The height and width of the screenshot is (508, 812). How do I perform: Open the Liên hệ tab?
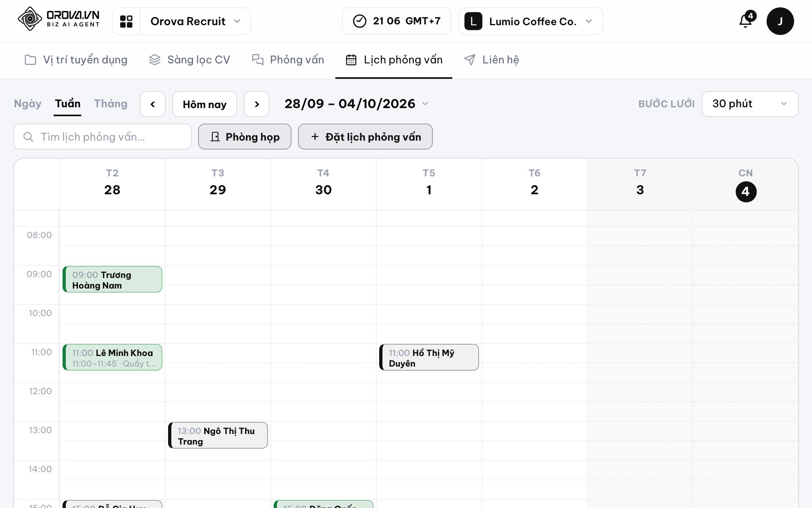click(x=491, y=60)
